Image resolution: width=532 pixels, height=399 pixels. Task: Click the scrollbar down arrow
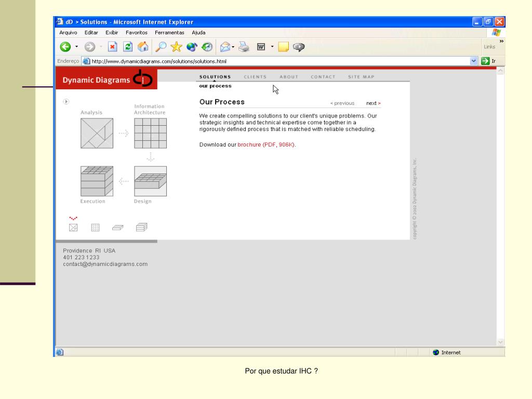click(x=500, y=342)
